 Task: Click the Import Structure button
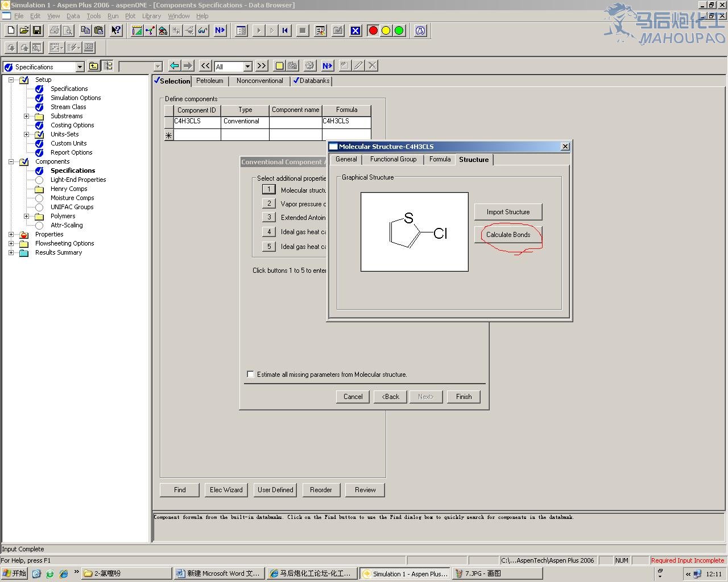[x=508, y=212]
